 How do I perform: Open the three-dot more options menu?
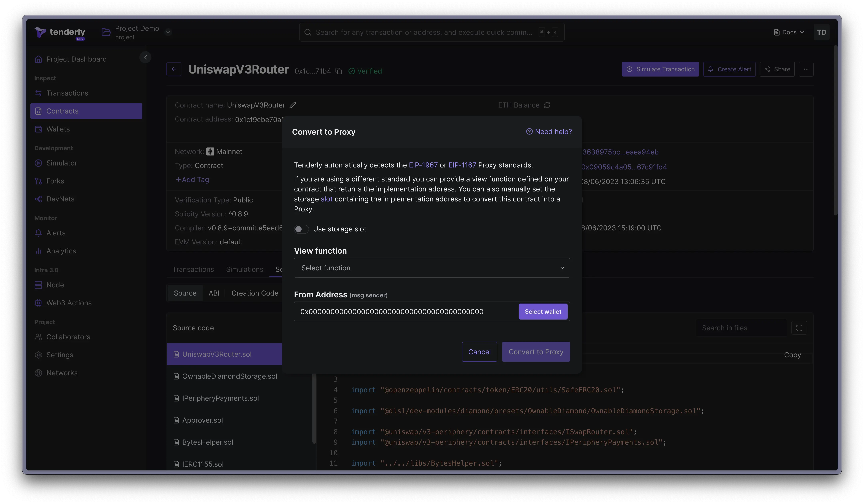tap(806, 69)
